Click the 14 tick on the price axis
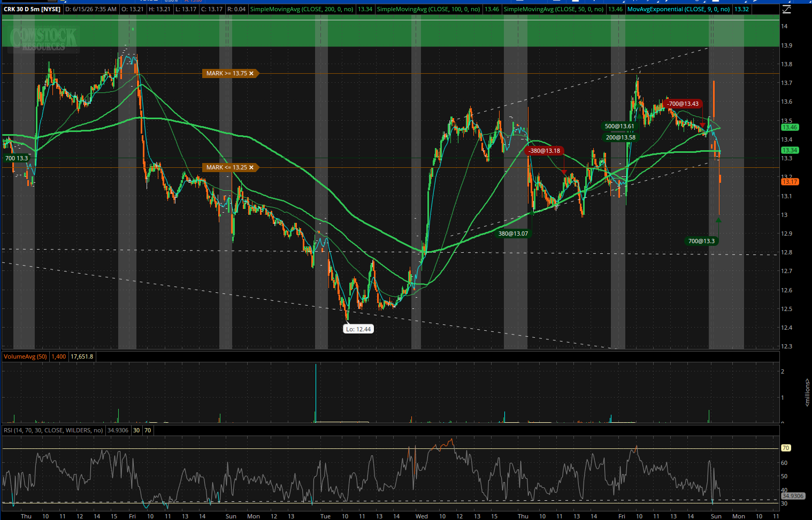This screenshot has width=812, height=520. 784,26
